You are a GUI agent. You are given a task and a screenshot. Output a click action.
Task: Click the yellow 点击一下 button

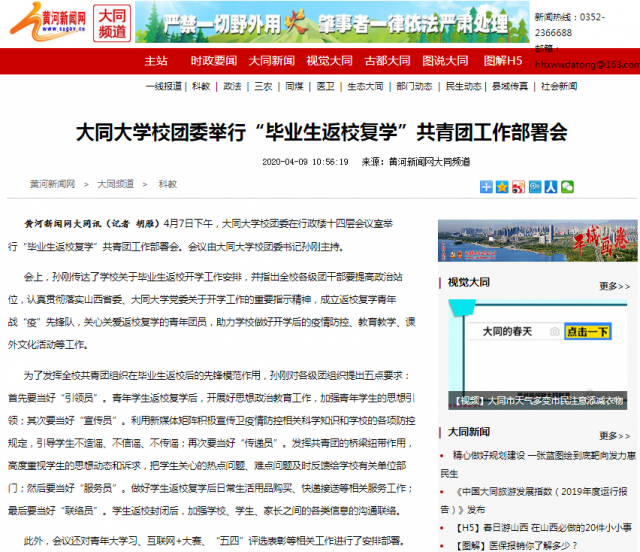[x=588, y=332]
